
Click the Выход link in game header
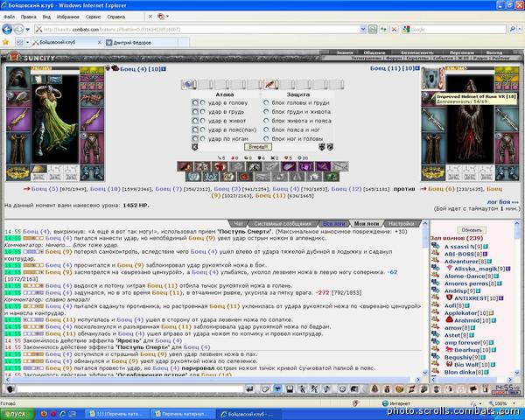tap(494, 52)
